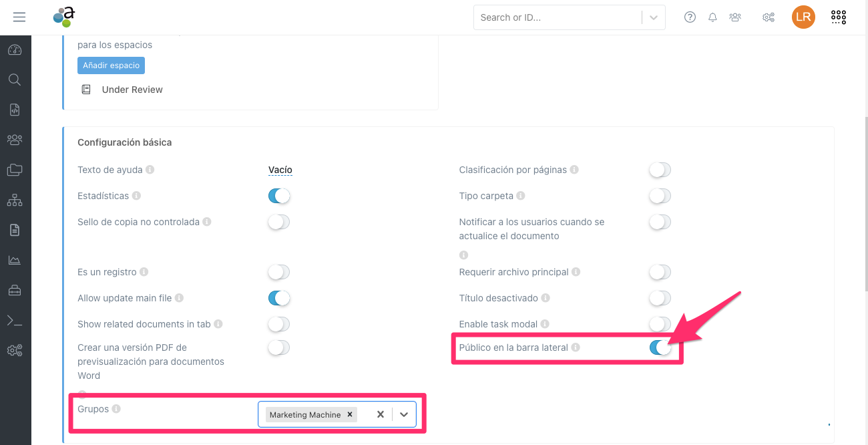The height and width of the screenshot is (445, 868).
Task: Click the Añadir espacio button
Action: (111, 65)
